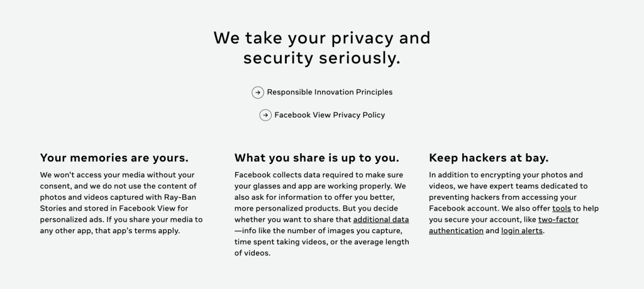The height and width of the screenshot is (289, 644).
Task: Click the arrow icon beside Facebook View Privacy Policy
Action: [x=265, y=116]
